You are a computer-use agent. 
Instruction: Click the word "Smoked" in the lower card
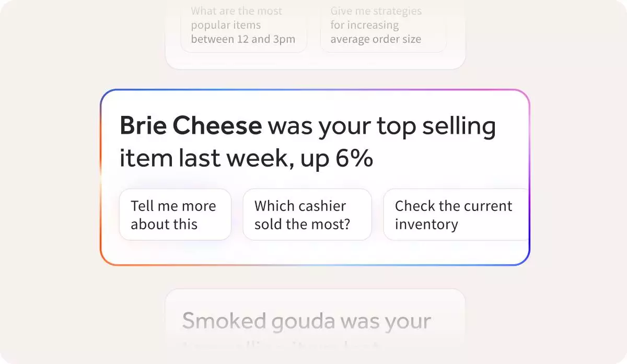224,321
